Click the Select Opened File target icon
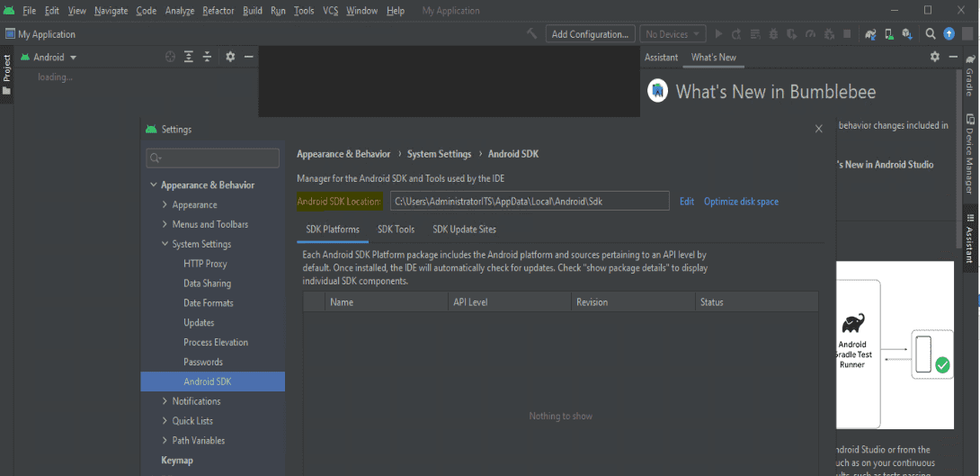980x476 pixels. (x=170, y=57)
